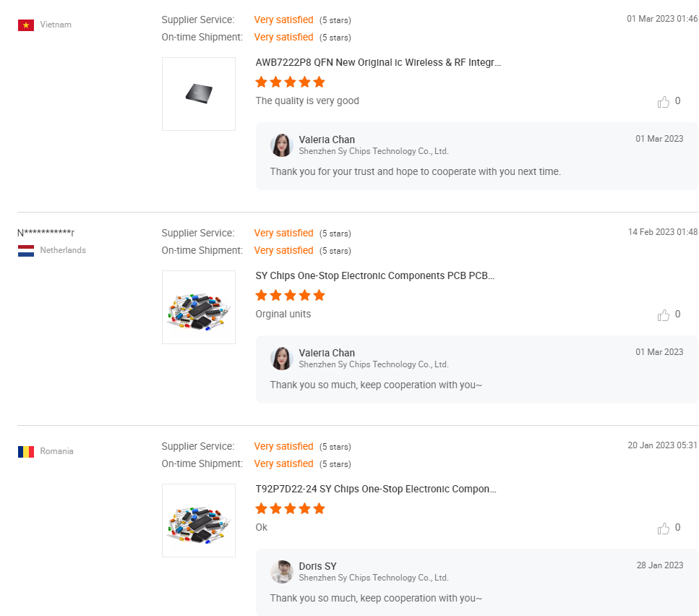Like the Vietnam review with thumbs-up icon
The image size is (699, 616).
pyautogui.click(x=664, y=102)
